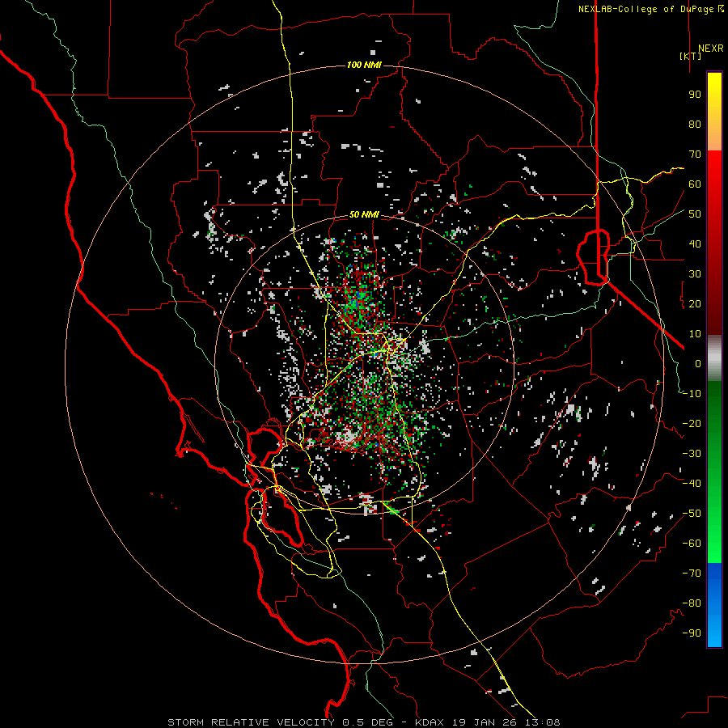Screen dimensions: 728x728
Task: Click the 30 value on the velocity scale
Action: [695, 274]
